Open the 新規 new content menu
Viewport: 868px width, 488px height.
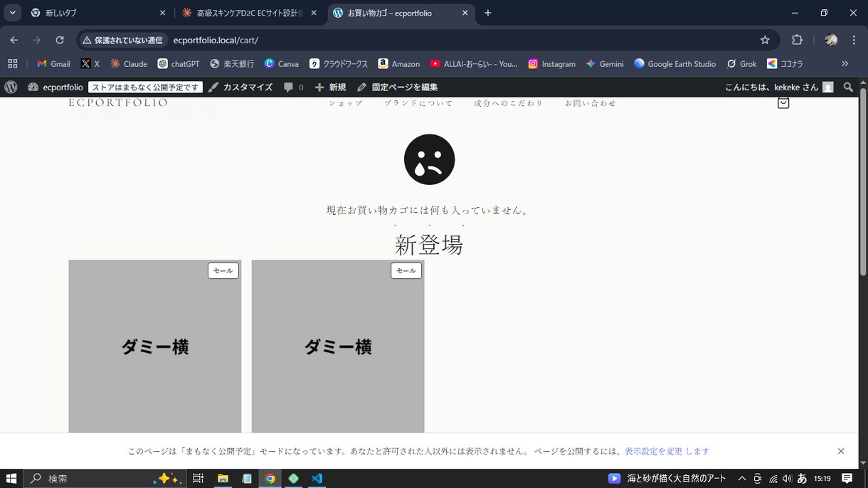click(x=330, y=87)
